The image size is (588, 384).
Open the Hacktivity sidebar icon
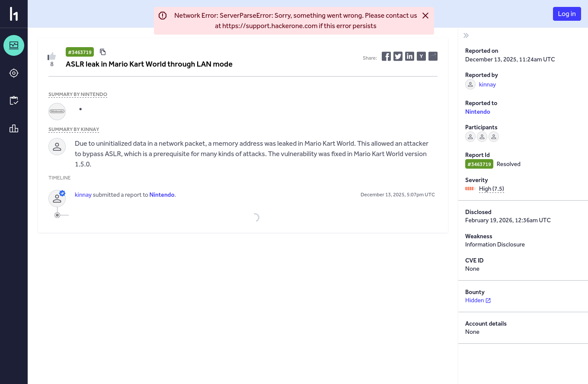(x=14, y=45)
